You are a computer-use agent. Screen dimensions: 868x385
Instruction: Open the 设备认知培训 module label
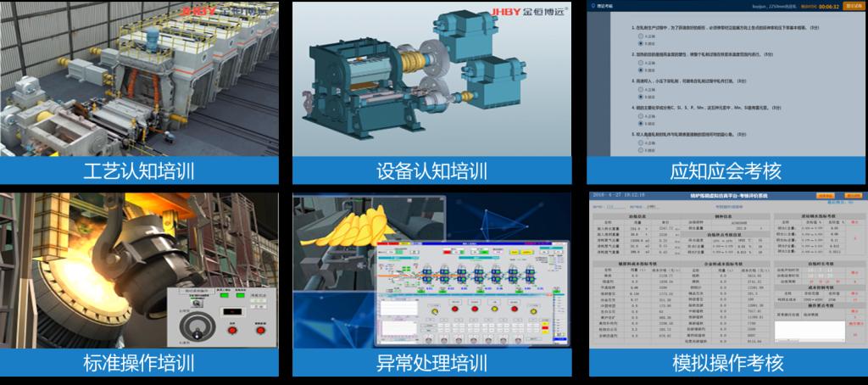tap(431, 170)
